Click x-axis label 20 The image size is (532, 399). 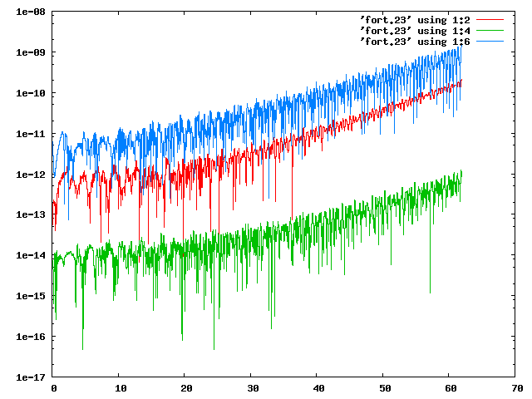point(186,388)
